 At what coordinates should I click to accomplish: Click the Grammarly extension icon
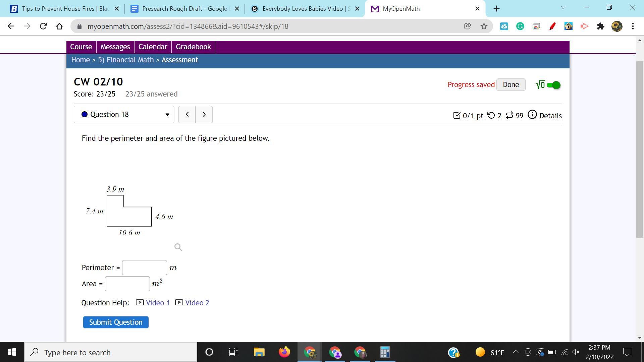[x=520, y=26]
